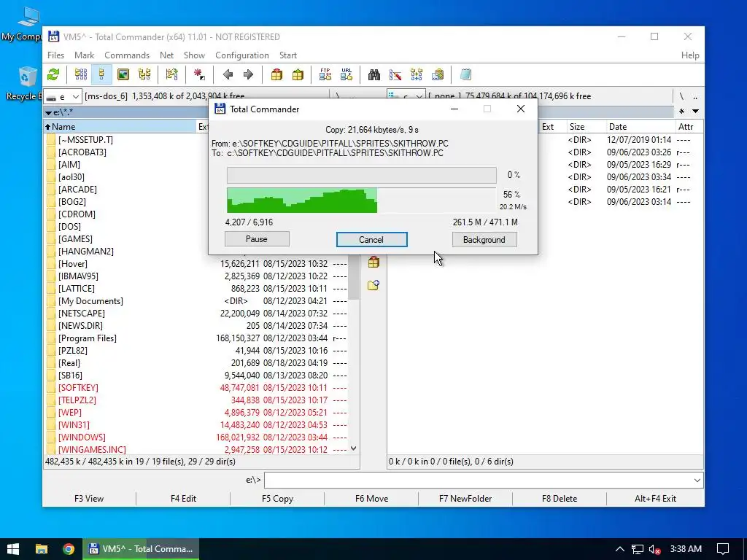Screen dimensions: 747x560
Task: Click the unpack files toolbar icon
Action: (x=298, y=75)
